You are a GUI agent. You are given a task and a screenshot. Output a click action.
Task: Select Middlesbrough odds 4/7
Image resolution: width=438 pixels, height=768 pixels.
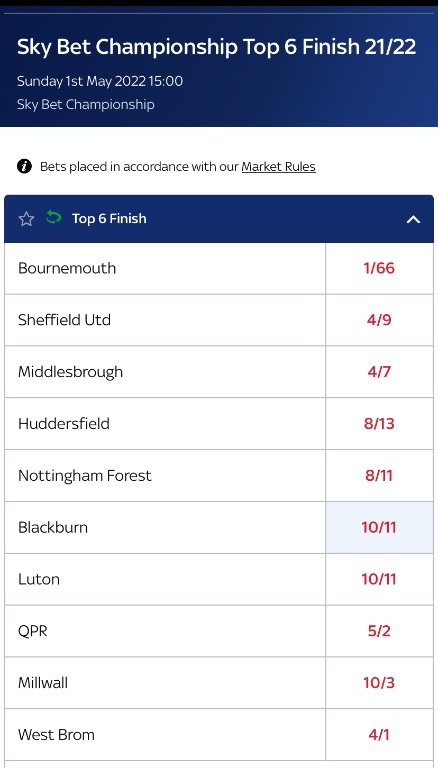click(x=379, y=372)
